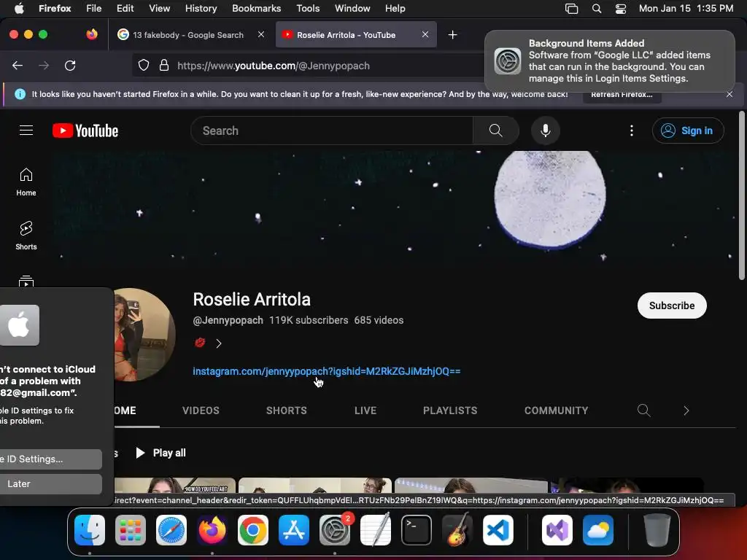747x560 pixels.
Task: Click the @Jennypopach channel handle
Action: [228, 320]
